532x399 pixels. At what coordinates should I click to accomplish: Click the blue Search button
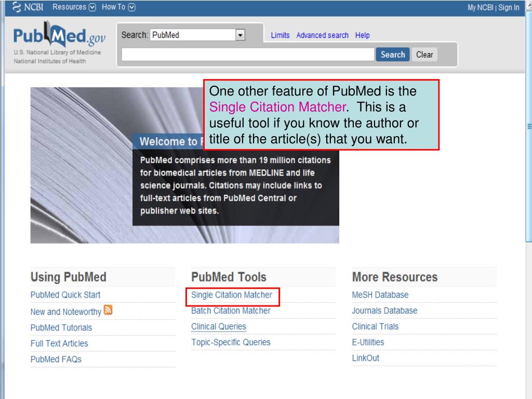tap(393, 55)
